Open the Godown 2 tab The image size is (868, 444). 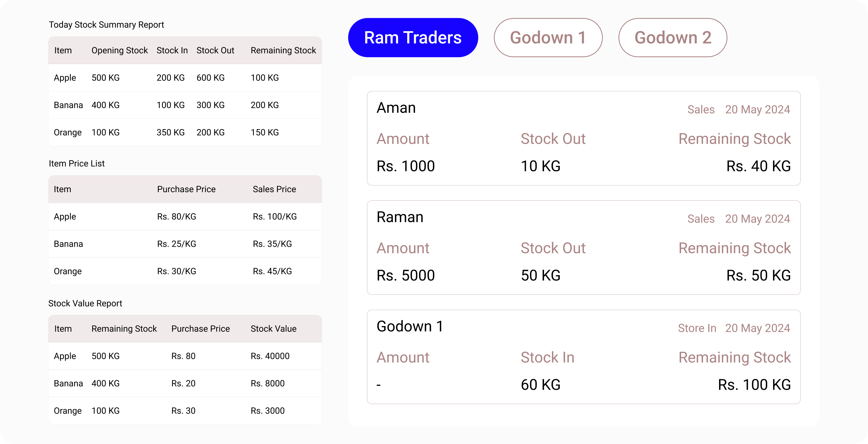(x=672, y=37)
